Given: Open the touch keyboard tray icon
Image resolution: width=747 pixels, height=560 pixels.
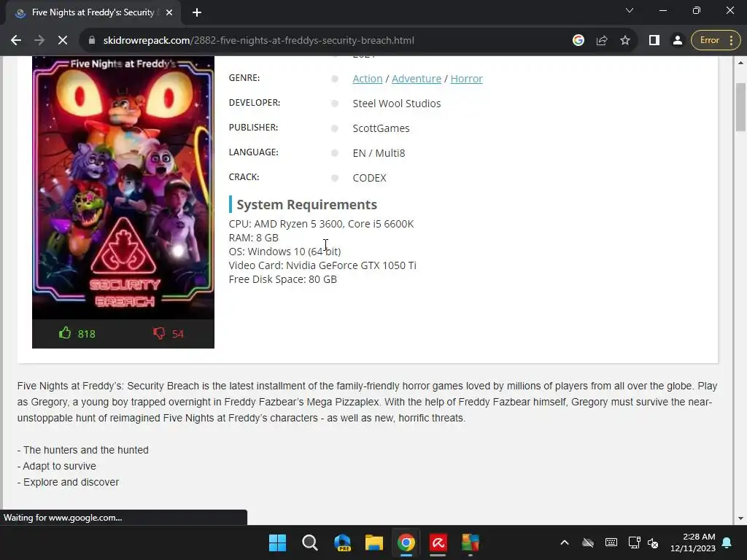Looking at the screenshot, I should 611,542.
